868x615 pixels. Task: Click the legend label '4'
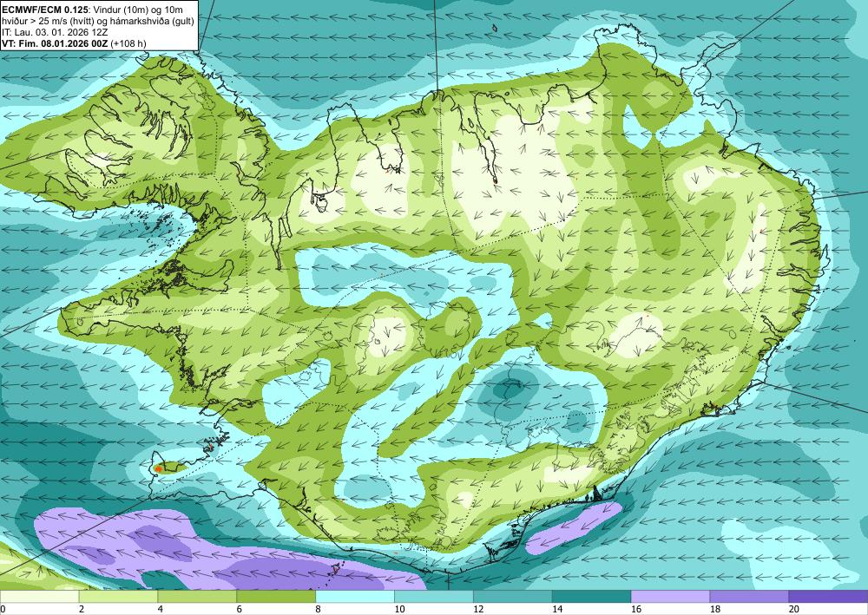tap(160, 609)
